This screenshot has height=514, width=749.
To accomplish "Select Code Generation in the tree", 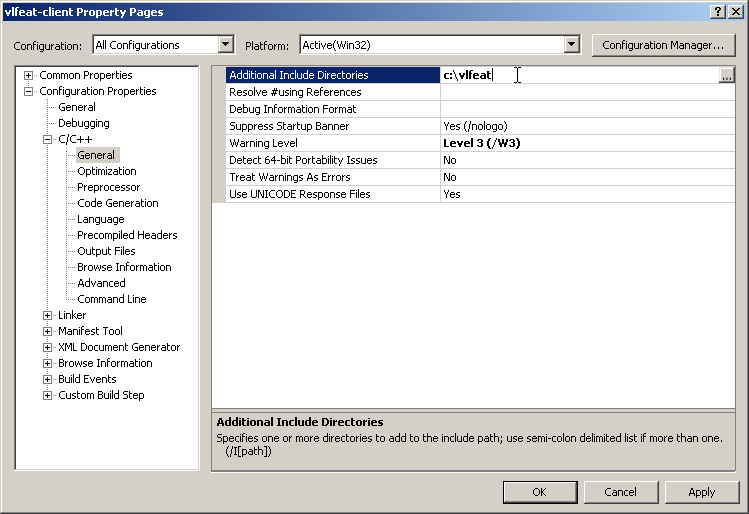I will coord(118,204).
